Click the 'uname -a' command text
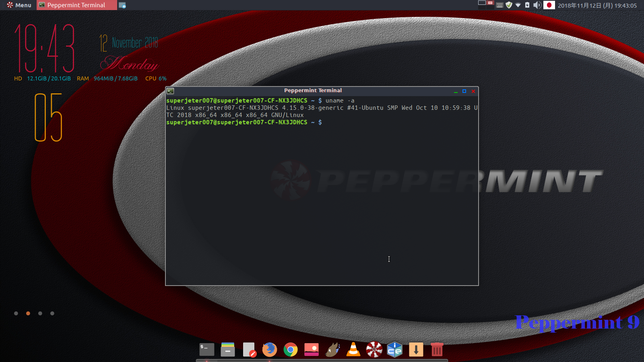Screen dimensions: 644x362 point(340,101)
